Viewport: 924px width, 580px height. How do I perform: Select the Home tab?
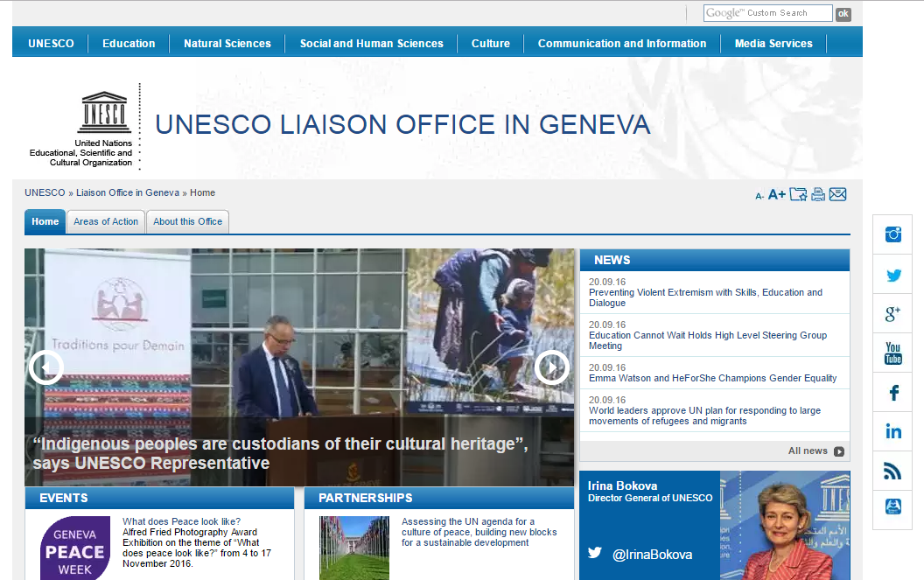point(45,222)
